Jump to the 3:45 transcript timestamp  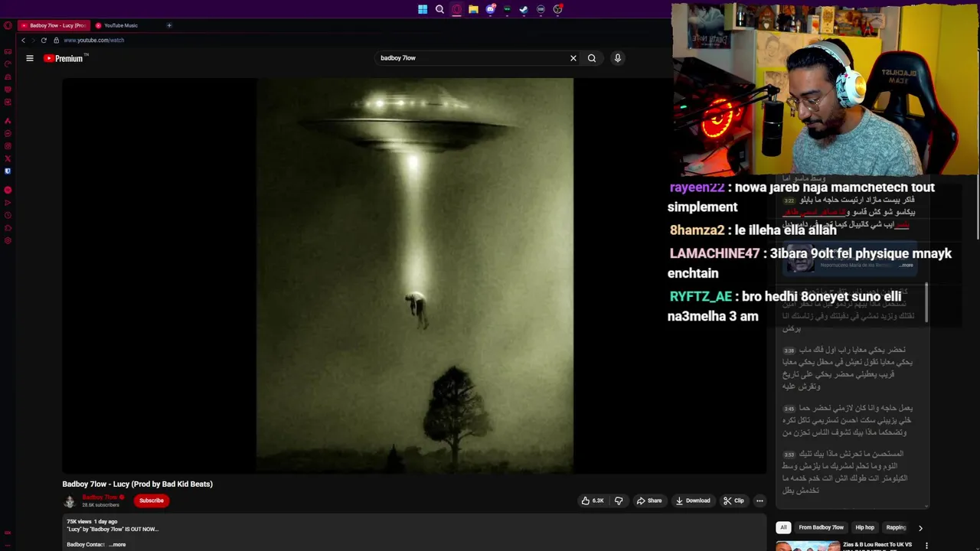(789, 409)
